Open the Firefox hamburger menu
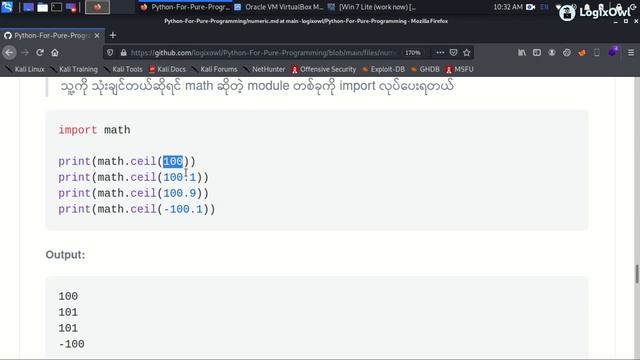640x360 pixels. point(631,53)
